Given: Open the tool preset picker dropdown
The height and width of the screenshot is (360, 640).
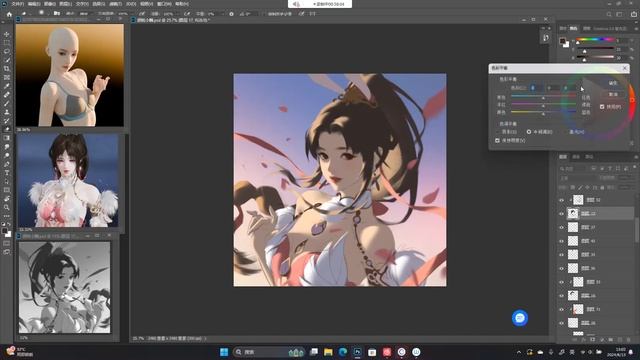Looking at the screenshot, I should (25, 14).
